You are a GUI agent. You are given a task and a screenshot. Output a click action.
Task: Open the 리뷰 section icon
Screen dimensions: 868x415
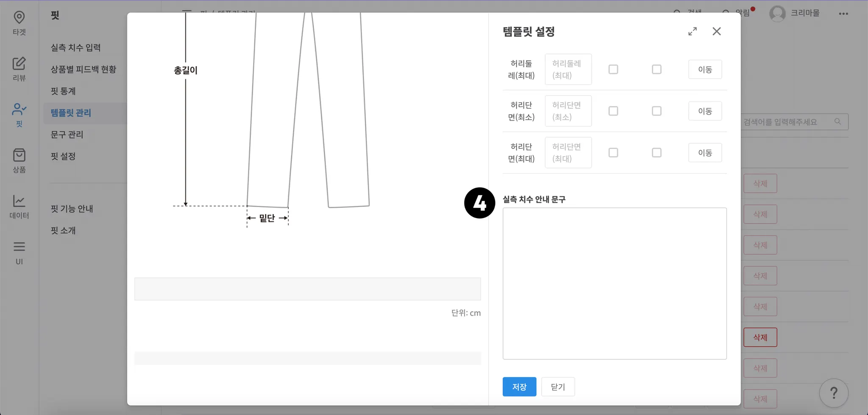coord(19,69)
